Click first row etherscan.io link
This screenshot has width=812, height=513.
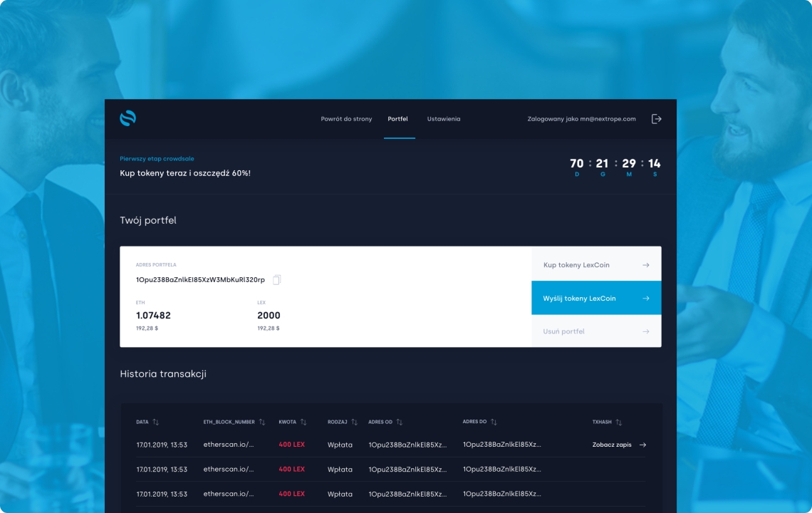(x=229, y=444)
